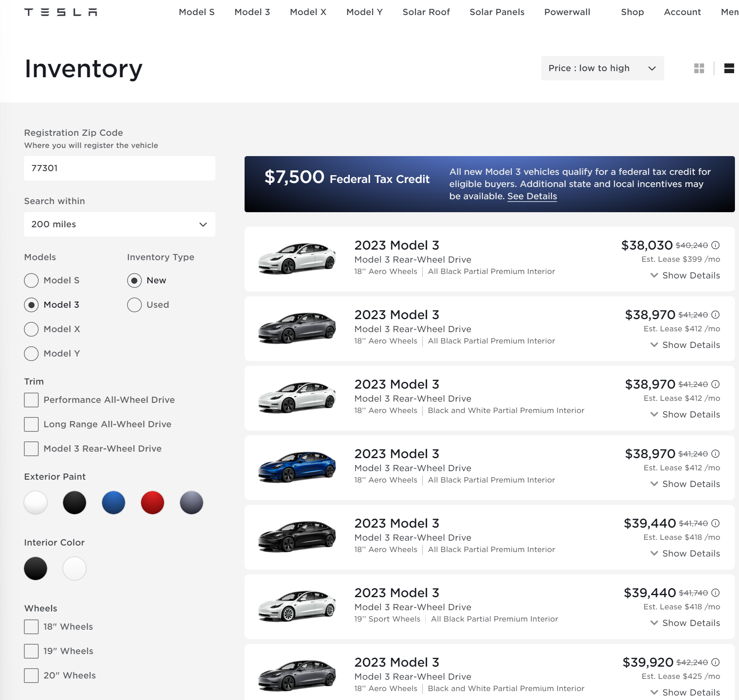Image resolution: width=739 pixels, height=700 pixels.
Task: Open Model 3 in top navigation
Action: [x=252, y=12]
